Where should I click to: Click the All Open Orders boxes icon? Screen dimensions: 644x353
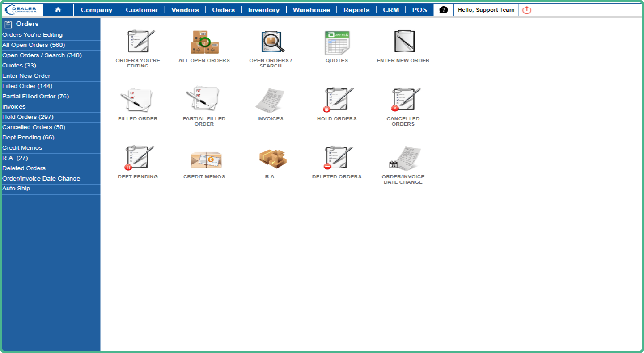(204, 42)
